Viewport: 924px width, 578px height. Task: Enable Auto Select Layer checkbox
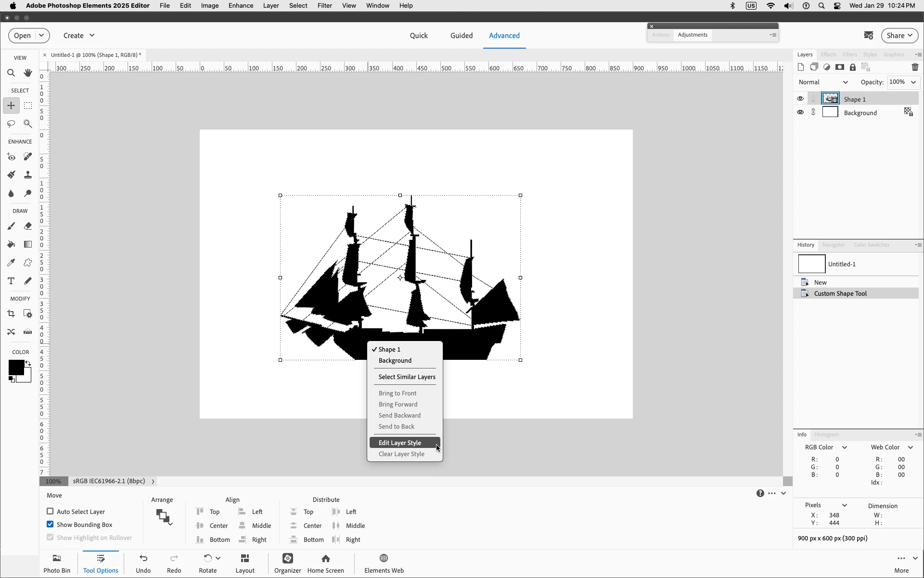pyautogui.click(x=50, y=512)
